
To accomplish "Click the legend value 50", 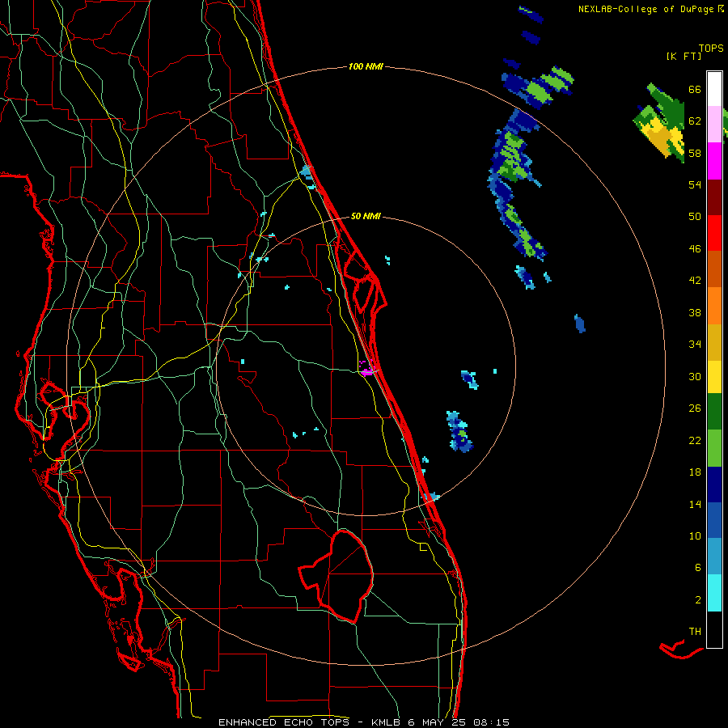I will (x=695, y=217).
